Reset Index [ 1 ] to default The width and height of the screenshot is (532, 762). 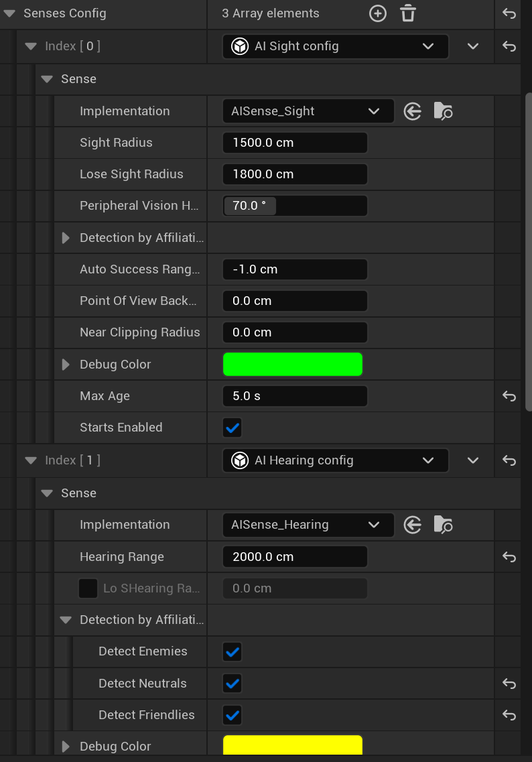(x=509, y=460)
